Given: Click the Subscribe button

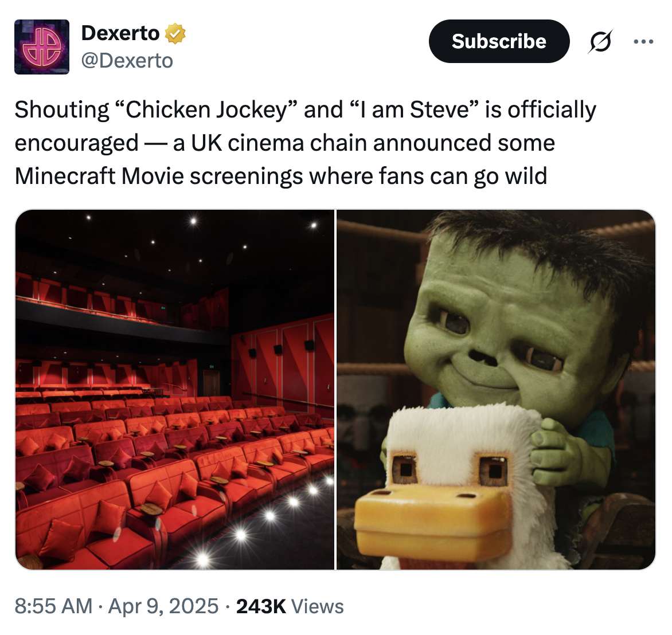Looking at the screenshot, I should [x=499, y=41].
